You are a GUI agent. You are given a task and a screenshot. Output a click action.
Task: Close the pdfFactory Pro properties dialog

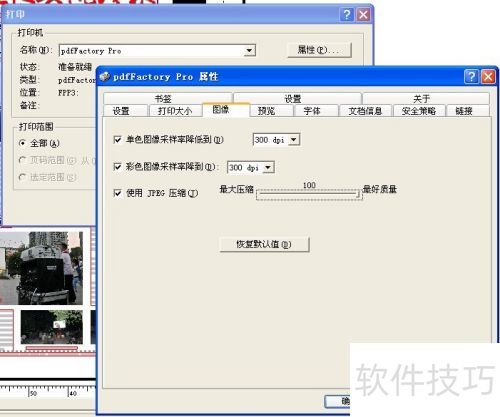coord(488,77)
